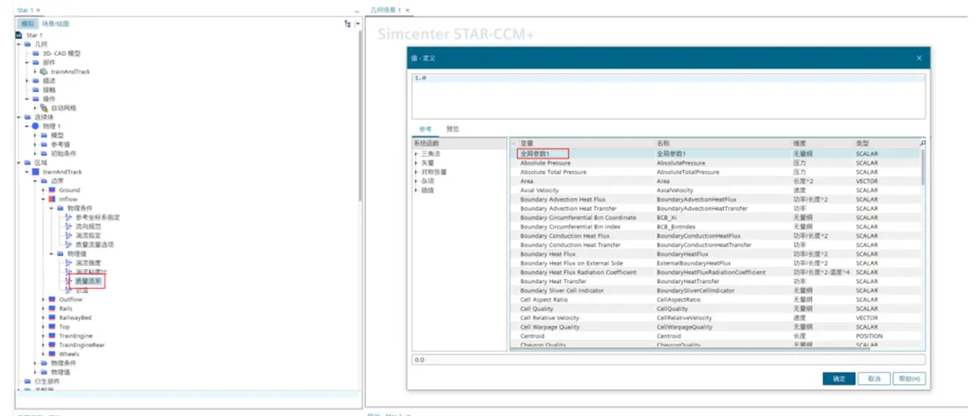980x416 pixels.
Task: Click the TrainEngineRear boundary icon
Action: click(x=52, y=345)
